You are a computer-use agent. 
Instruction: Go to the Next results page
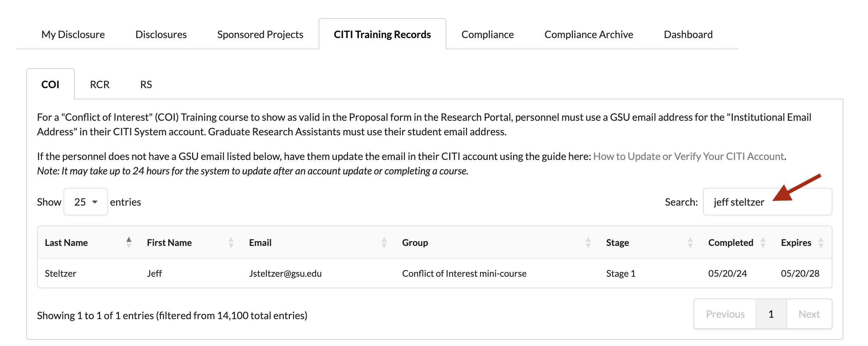pos(809,314)
